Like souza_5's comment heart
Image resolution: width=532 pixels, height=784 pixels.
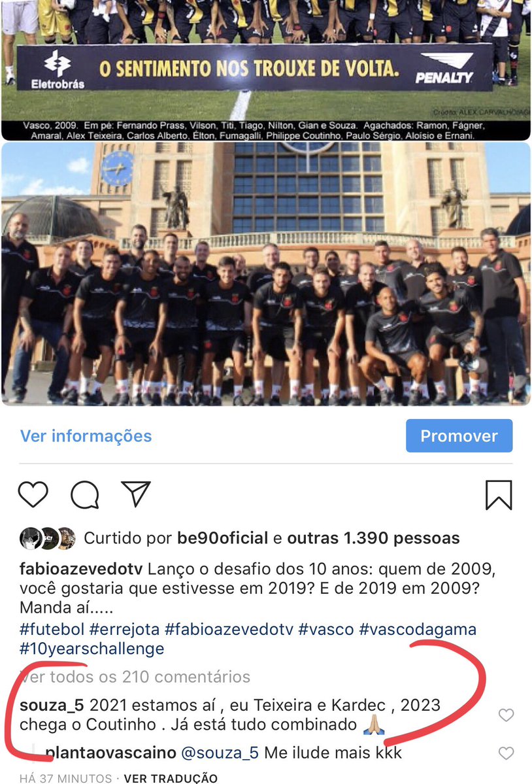(506, 715)
